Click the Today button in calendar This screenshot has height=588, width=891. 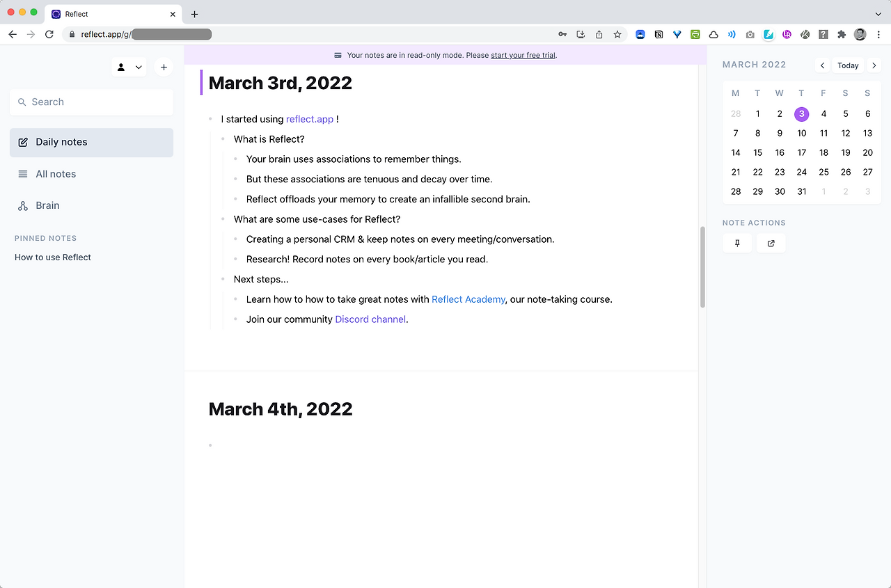pos(848,65)
